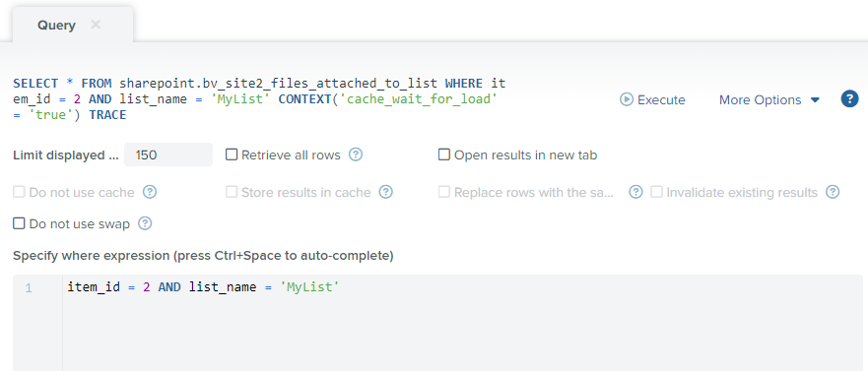Click the Execute play icon
Screen dimensions: 868x371
point(626,99)
